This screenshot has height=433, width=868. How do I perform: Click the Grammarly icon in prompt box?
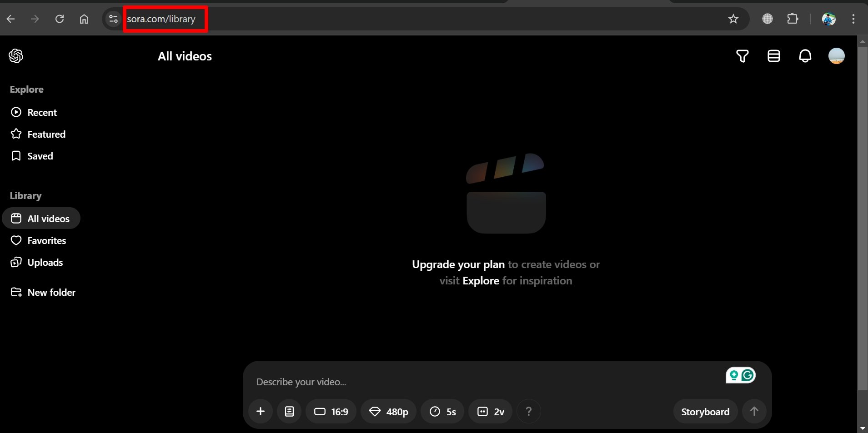point(748,375)
